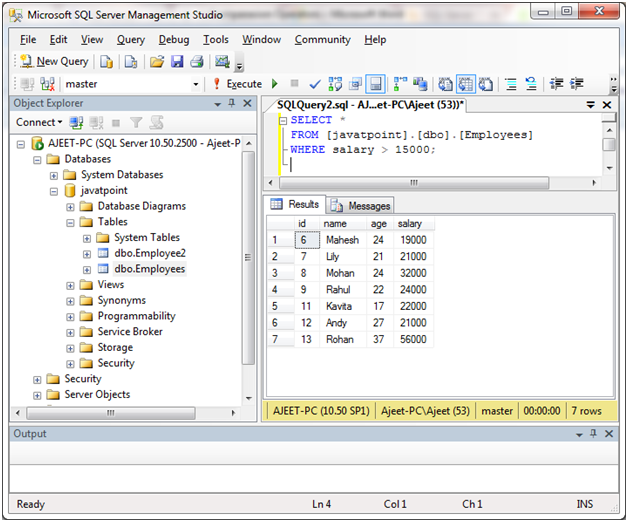Viewport: 628px width, 522px height.
Task: Select the Programmability folder
Action: coord(137,316)
